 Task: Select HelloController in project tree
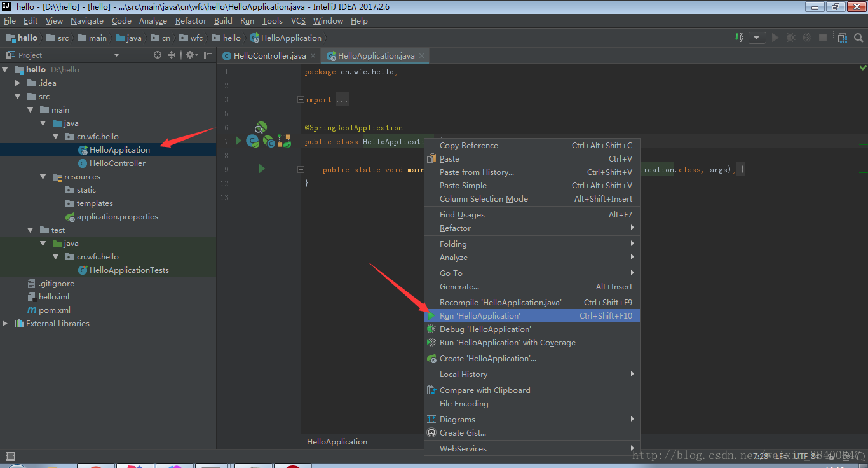(118, 163)
